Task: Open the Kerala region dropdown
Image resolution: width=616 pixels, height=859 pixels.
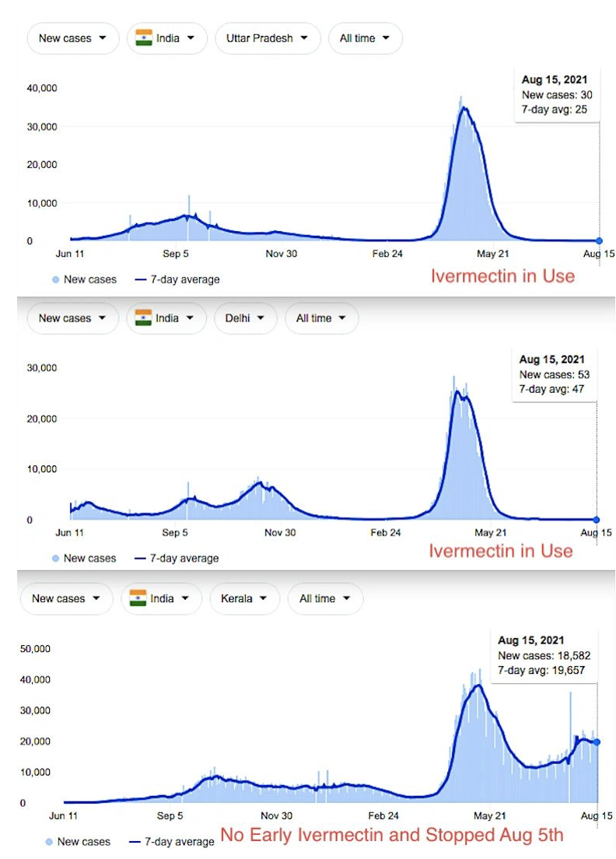Action: point(244,599)
